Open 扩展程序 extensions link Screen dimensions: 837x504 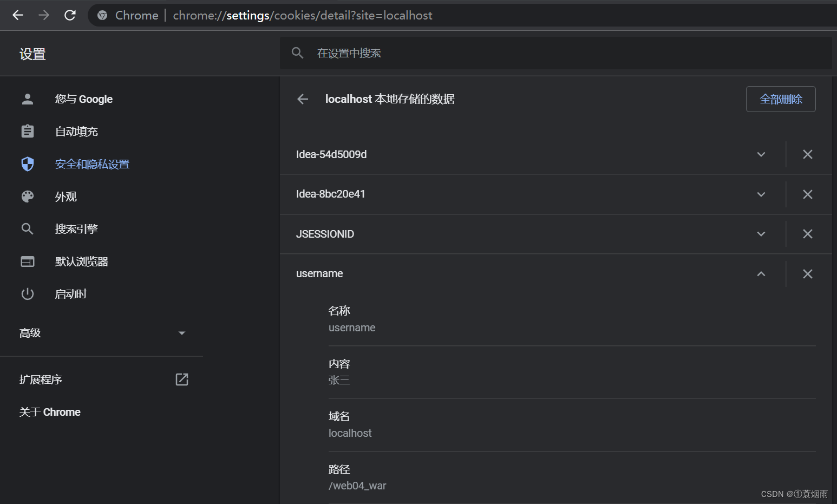coord(41,379)
